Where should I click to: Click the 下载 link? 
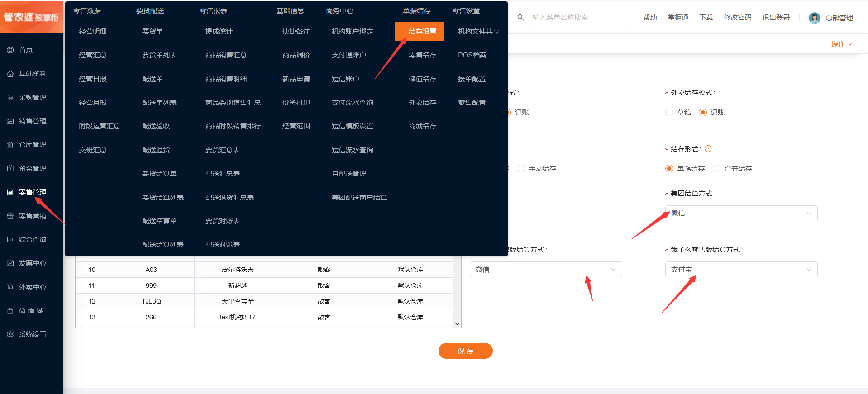(706, 18)
